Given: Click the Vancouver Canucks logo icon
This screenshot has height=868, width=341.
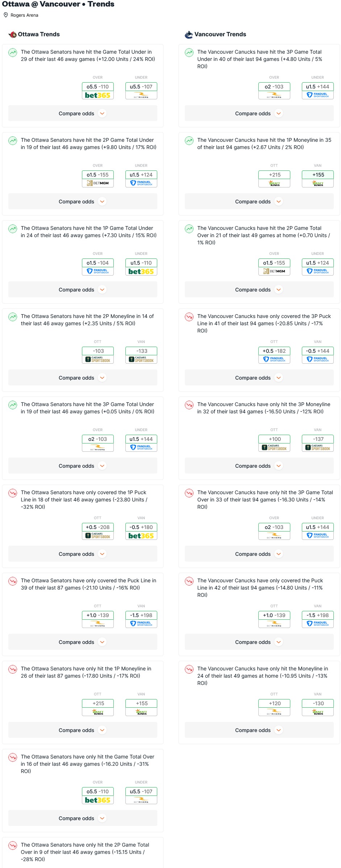Looking at the screenshot, I should pyautogui.click(x=189, y=34).
